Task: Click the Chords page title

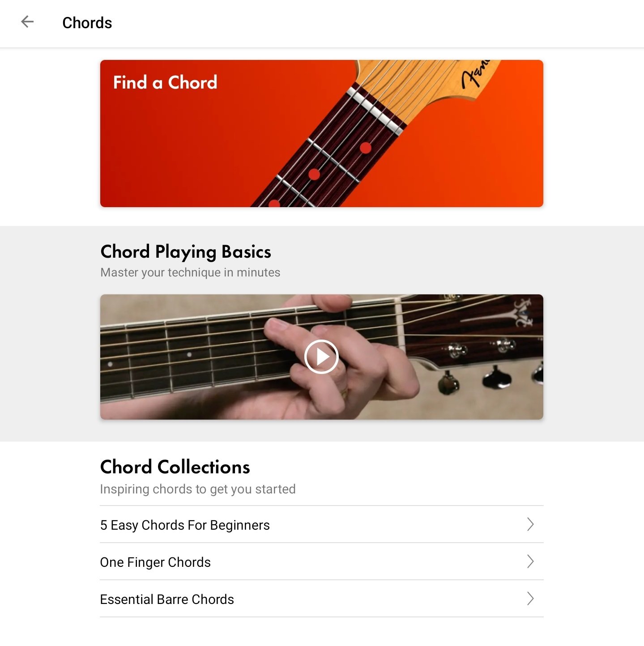Action: (x=87, y=23)
